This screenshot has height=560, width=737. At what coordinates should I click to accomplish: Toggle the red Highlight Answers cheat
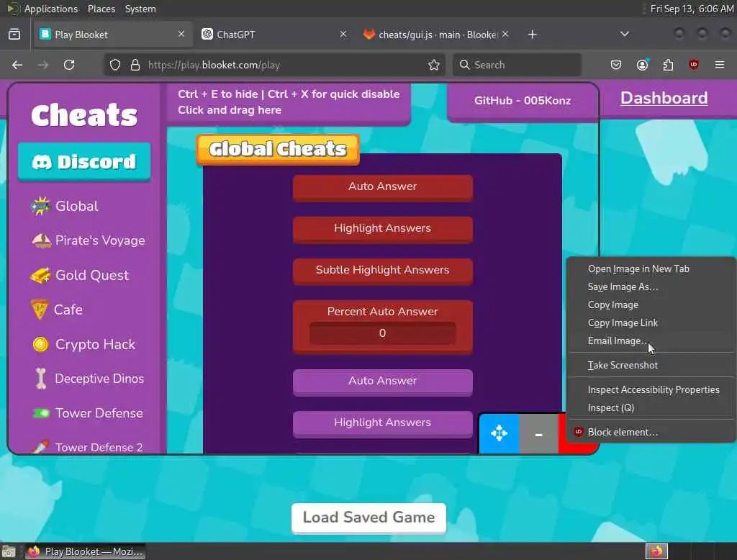click(x=383, y=229)
